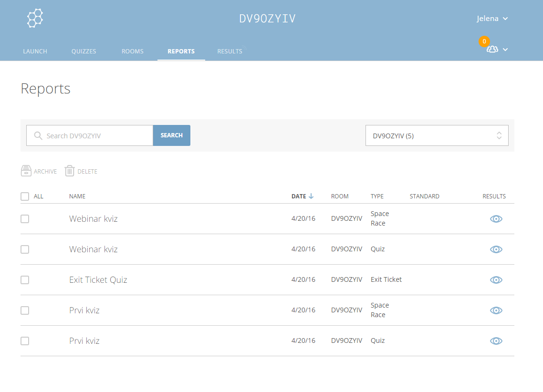Expand the chevron beside the student count
Image resolution: width=543 pixels, height=392 pixels.
coord(505,50)
